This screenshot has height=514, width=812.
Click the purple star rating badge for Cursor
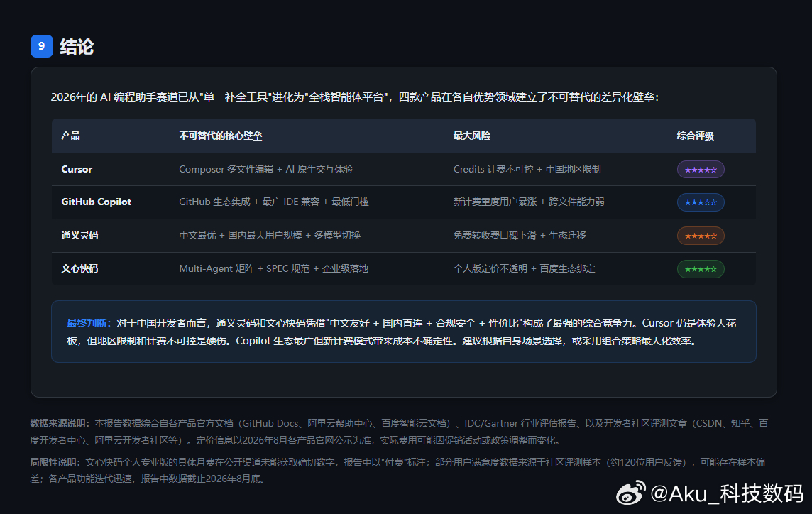[701, 170]
